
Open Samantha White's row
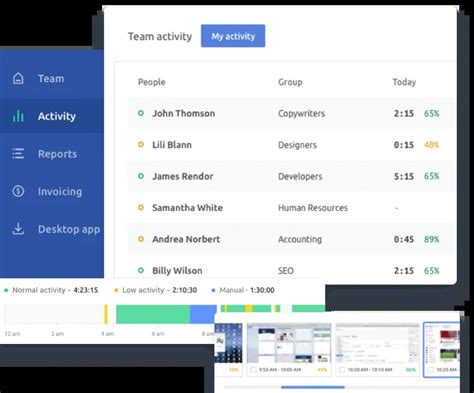tap(292, 208)
